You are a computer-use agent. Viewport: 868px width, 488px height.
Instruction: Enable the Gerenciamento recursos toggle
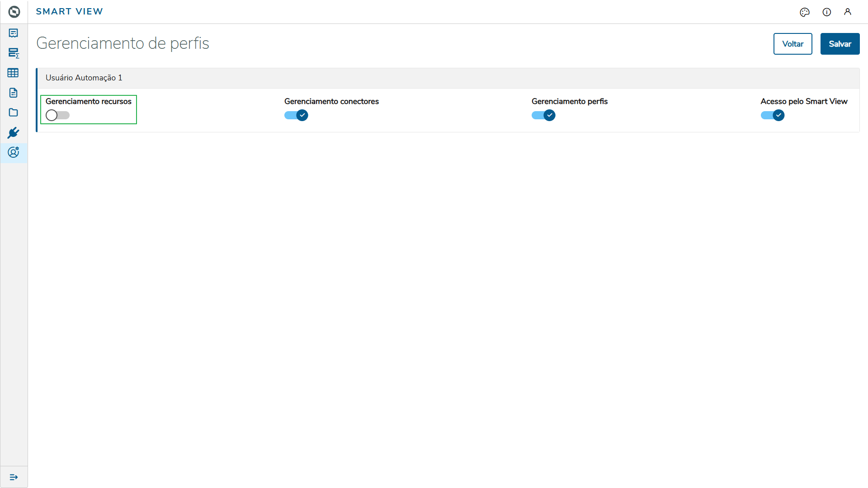tap(57, 115)
